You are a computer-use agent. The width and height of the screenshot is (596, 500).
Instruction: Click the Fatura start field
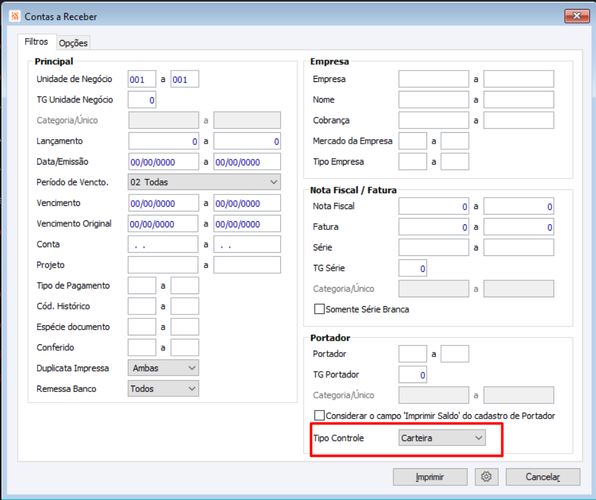click(434, 227)
